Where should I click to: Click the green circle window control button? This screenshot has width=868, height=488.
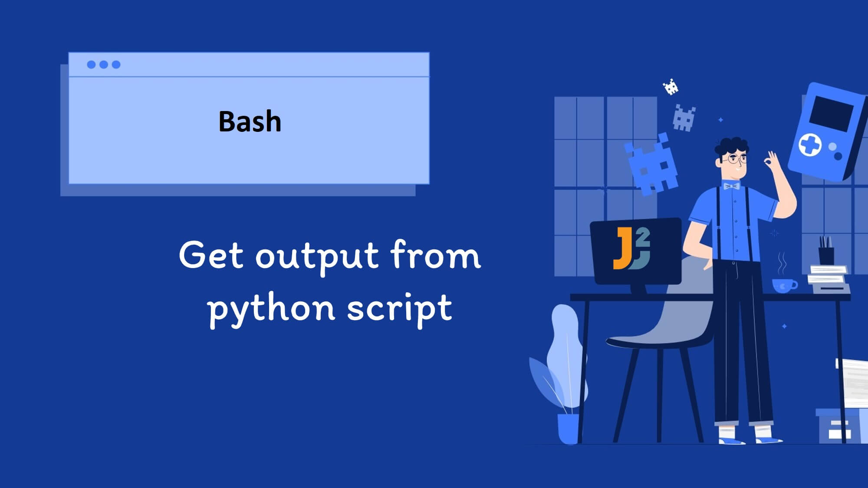click(x=117, y=65)
